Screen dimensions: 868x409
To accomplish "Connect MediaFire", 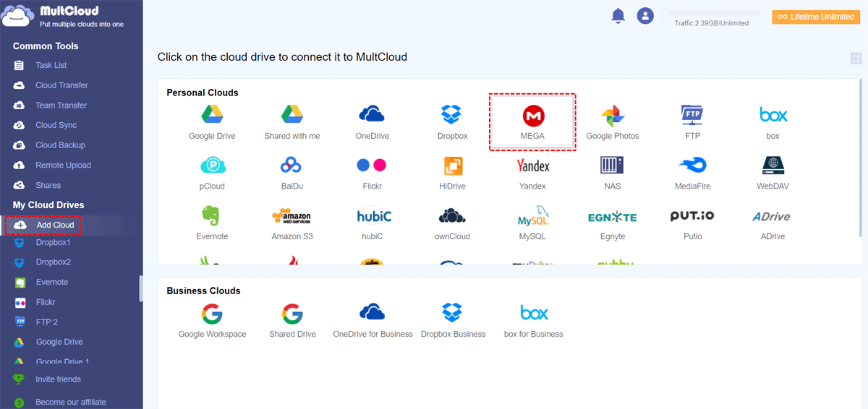I will pyautogui.click(x=692, y=172).
